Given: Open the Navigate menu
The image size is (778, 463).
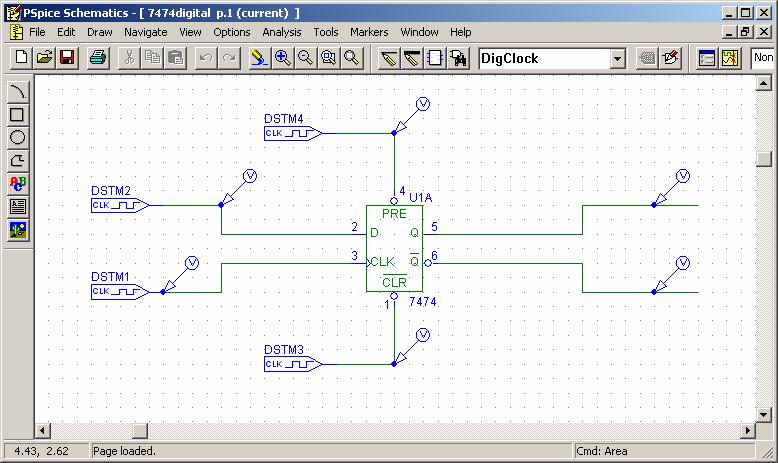Looking at the screenshot, I should coord(145,32).
